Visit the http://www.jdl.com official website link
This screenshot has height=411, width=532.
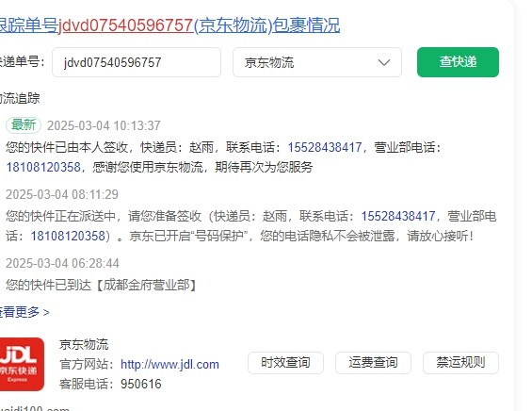click(169, 365)
